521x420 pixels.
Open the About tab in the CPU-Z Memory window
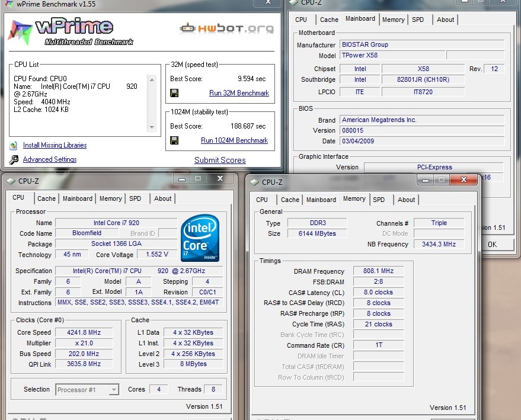coord(406,200)
